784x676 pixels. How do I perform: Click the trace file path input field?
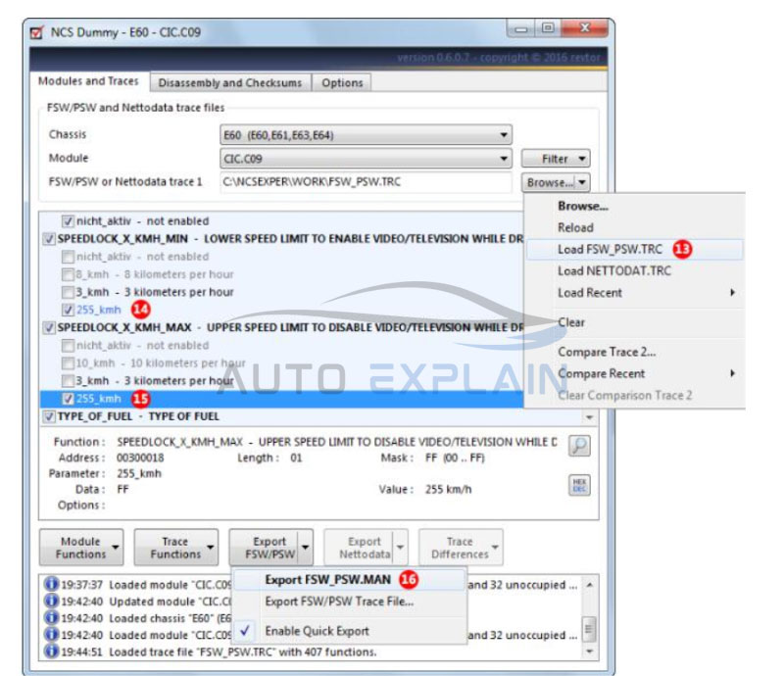pyautogui.click(x=366, y=182)
